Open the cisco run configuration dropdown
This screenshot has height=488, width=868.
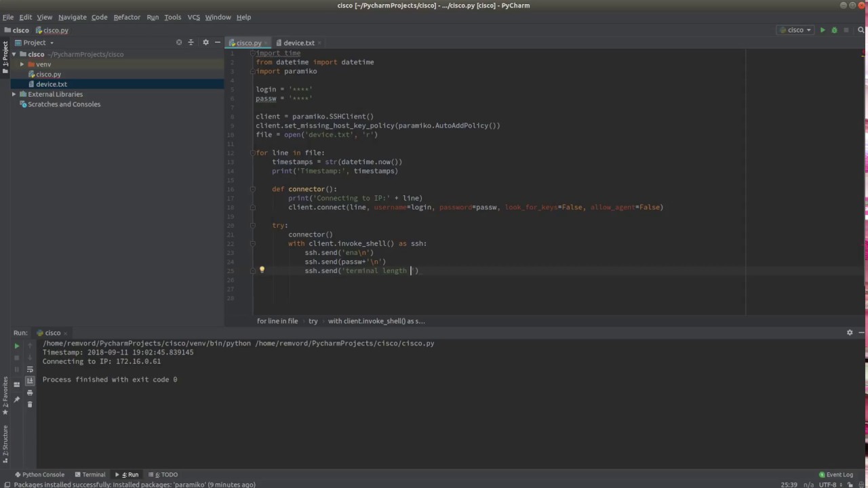point(795,30)
